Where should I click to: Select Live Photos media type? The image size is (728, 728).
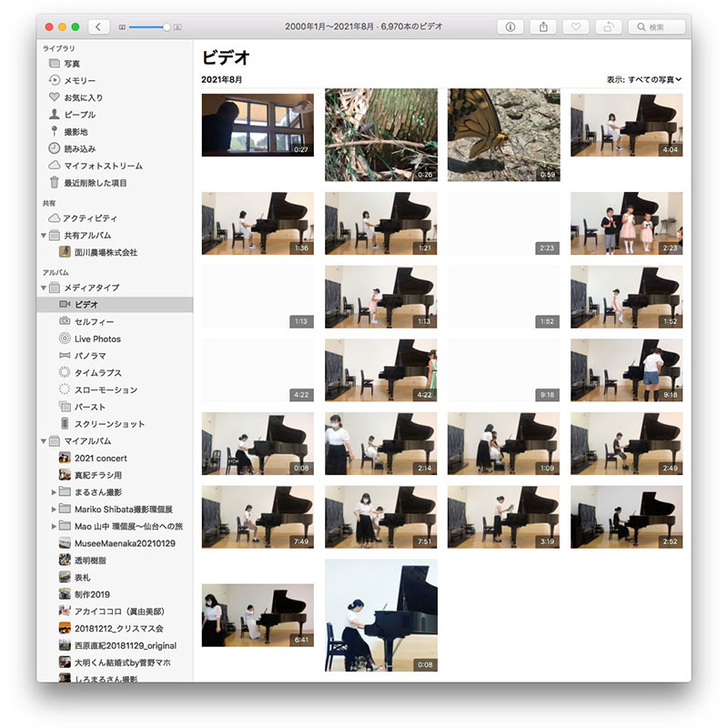pos(96,339)
